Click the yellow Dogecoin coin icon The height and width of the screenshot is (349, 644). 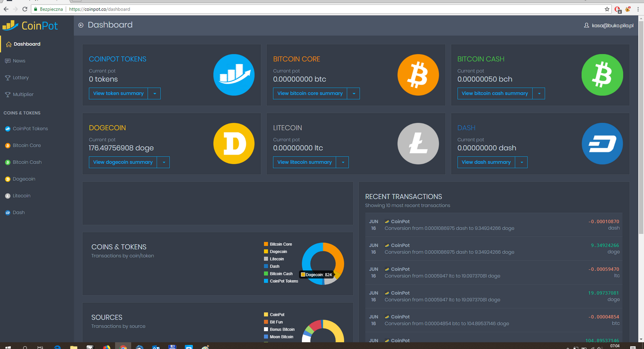pyautogui.click(x=234, y=143)
